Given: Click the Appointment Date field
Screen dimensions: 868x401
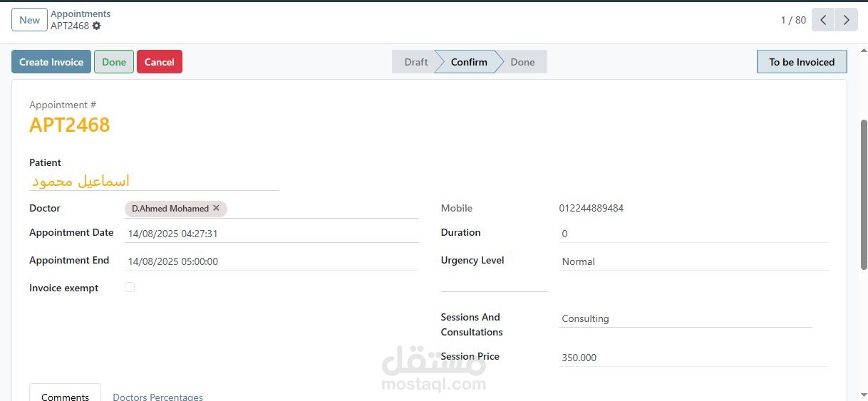Looking at the screenshot, I should tap(271, 234).
